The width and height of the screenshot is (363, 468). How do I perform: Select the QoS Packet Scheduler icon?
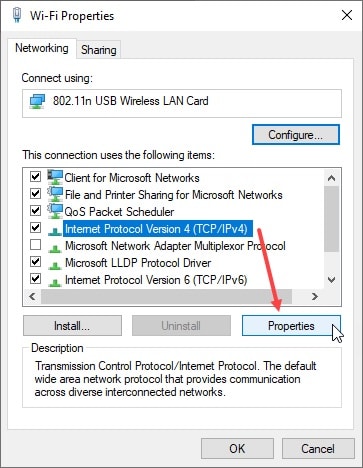(x=55, y=211)
